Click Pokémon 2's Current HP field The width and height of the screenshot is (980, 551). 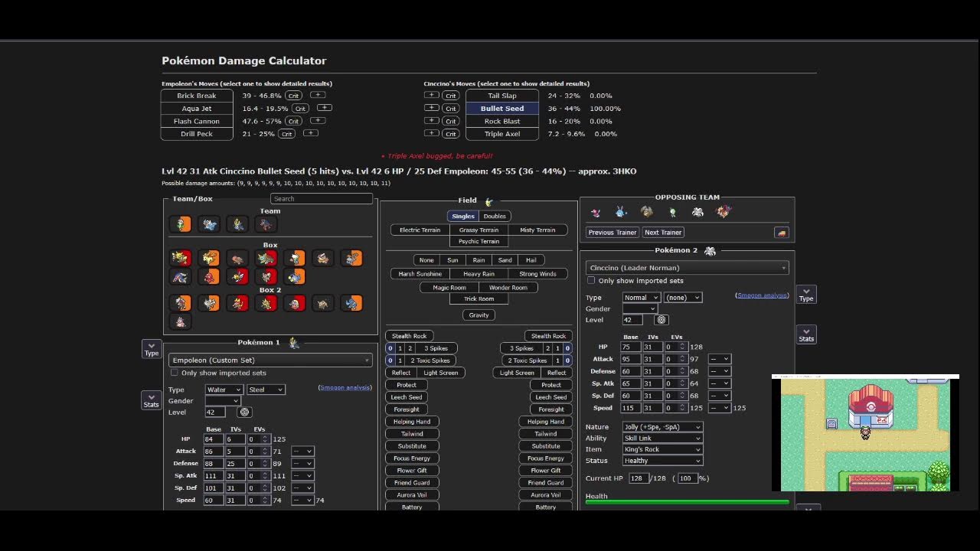click(x=638, y=478)
